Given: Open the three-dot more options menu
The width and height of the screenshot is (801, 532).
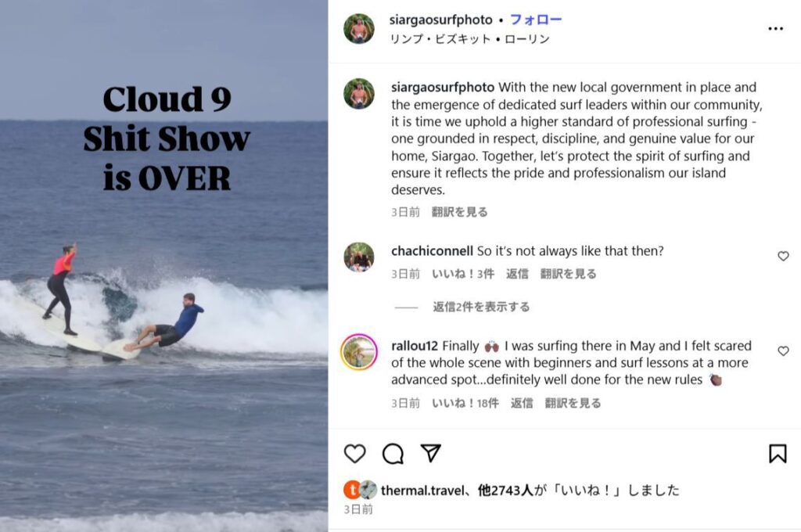Looking at the screenshot, I should pos(775,29).
